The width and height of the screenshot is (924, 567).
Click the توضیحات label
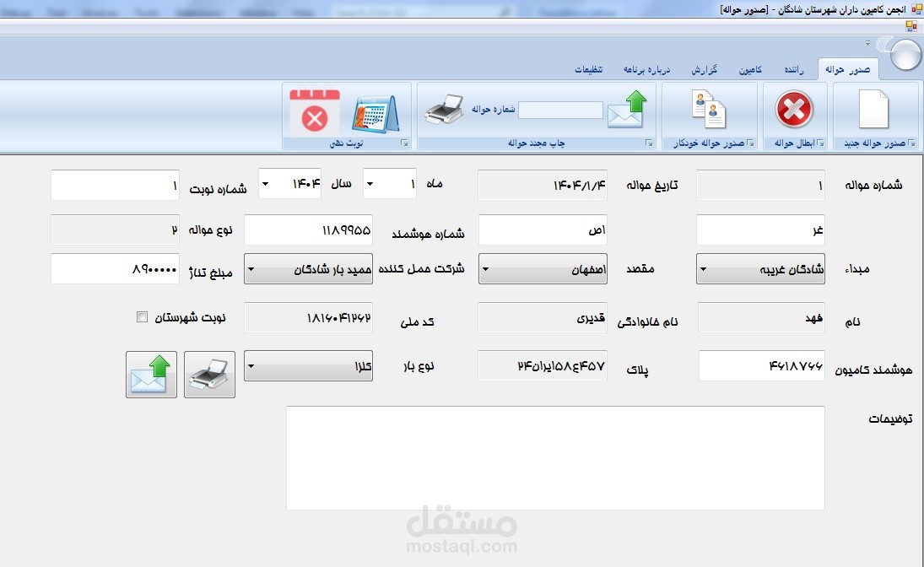(x=890, y=419)
